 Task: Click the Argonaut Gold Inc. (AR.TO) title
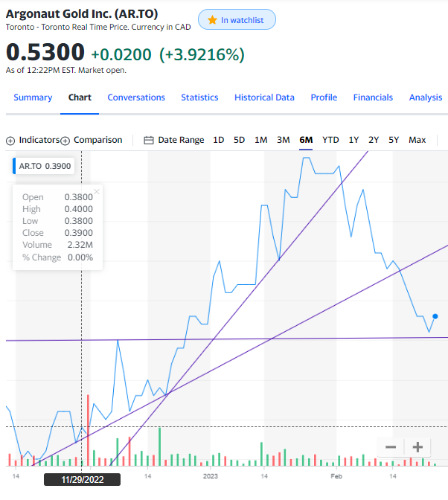82,14
